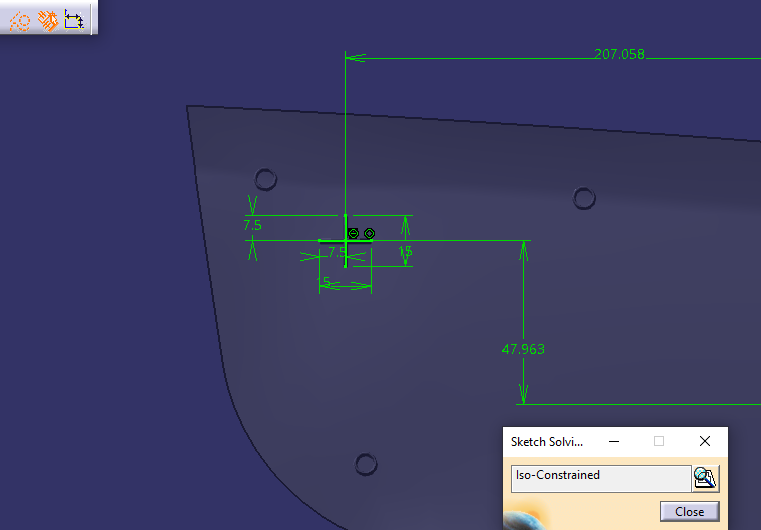This screenshot has height=530, width=761.
Task: Select hole near the 7.5 vertical dimension
Action: 265,179
